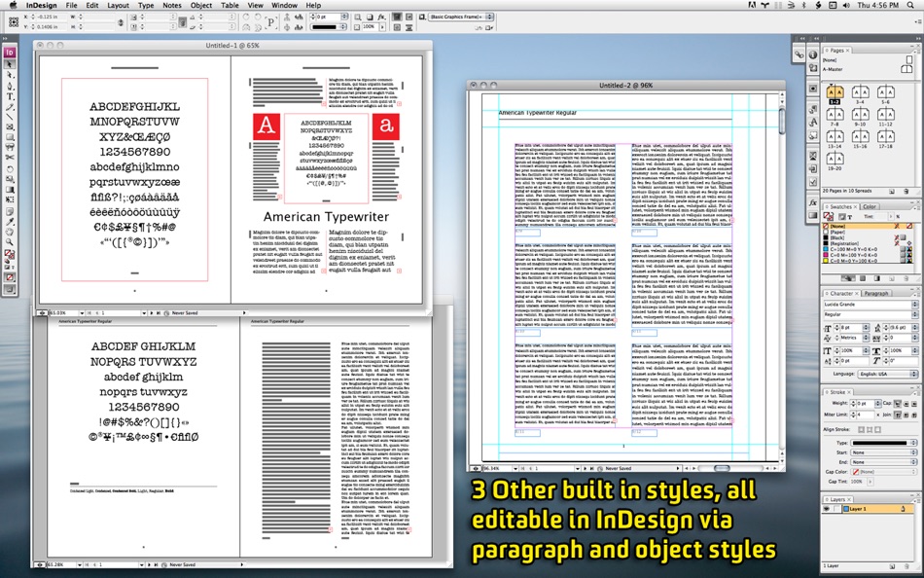924x578 pixels.
Task: Open the Window menu
Action: 284,5
